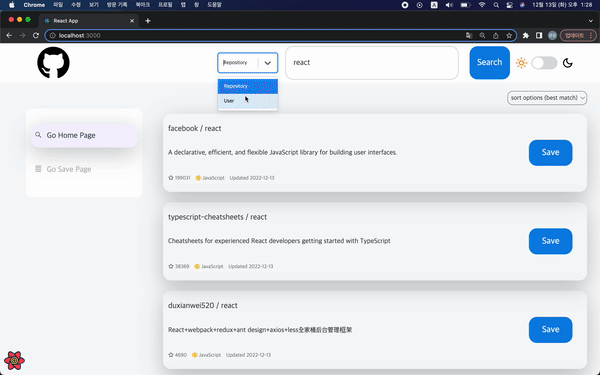Screen dimensions: 600x375
Task: Click the Cheatsheets for experienced React developers text
Action: coord(279,241)
